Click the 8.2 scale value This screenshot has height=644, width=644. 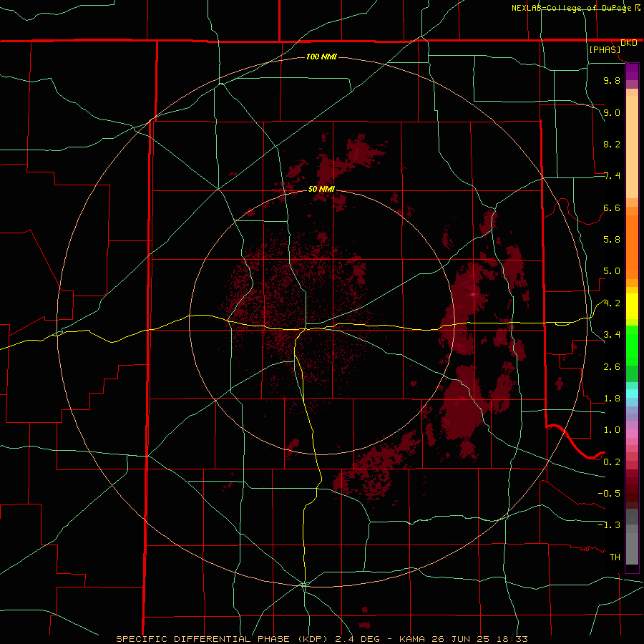pos(612,144)
